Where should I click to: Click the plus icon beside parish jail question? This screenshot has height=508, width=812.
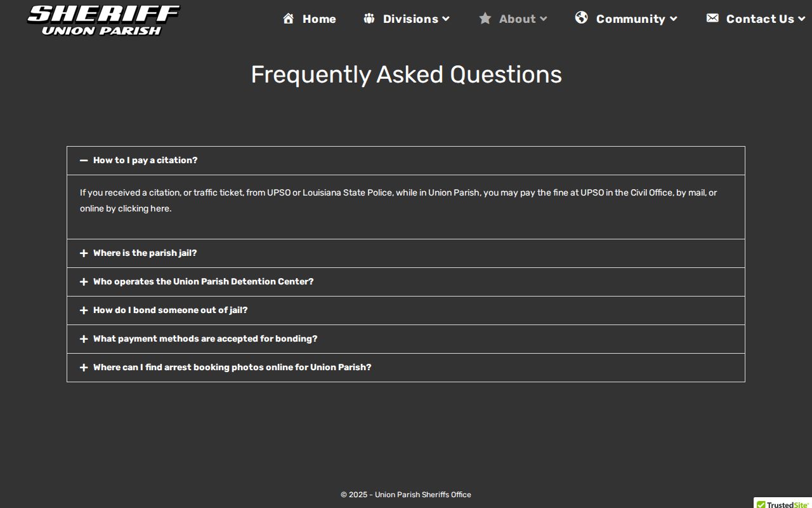(x=84, y=253)
